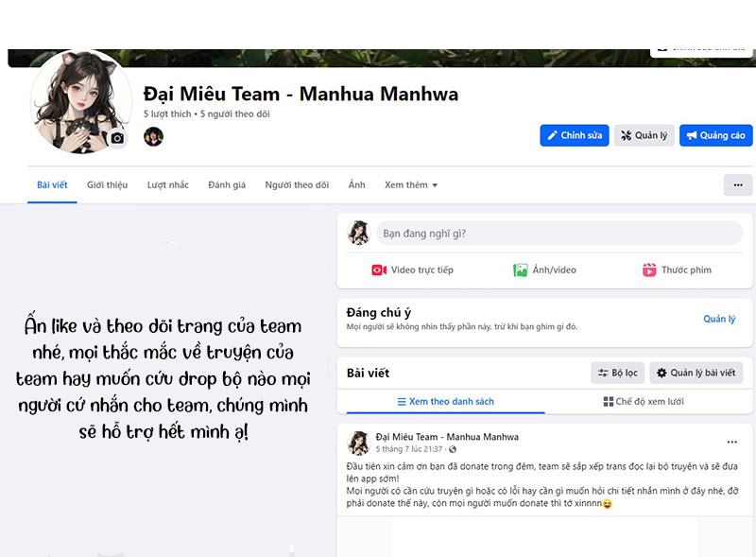Click the follower avatar under the page name
Viewport: 756px width, 557px height.
point(153,136)
